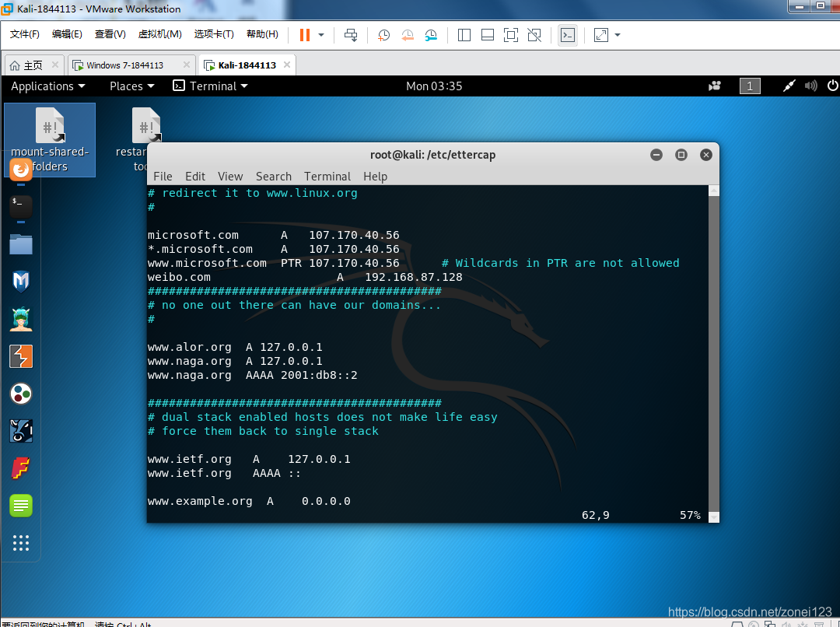Launch Maltego from the dock
Image resolution: width=840 pixels, height=627 pixels.
21,394
